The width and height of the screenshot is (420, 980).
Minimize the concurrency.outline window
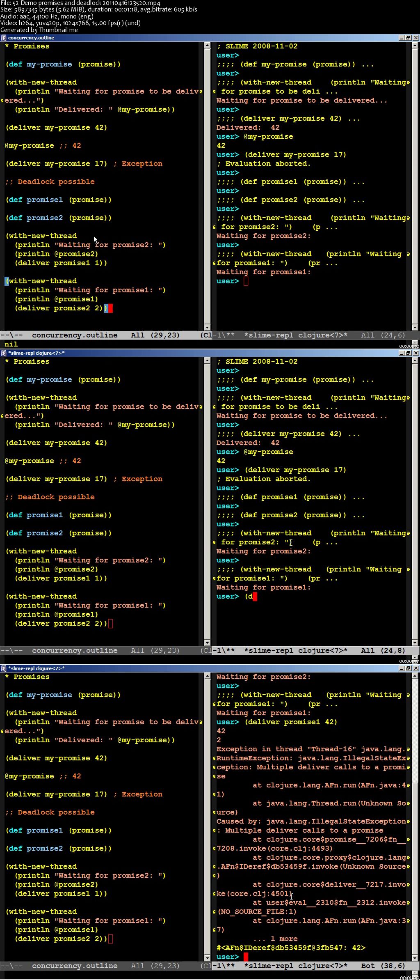401,38
